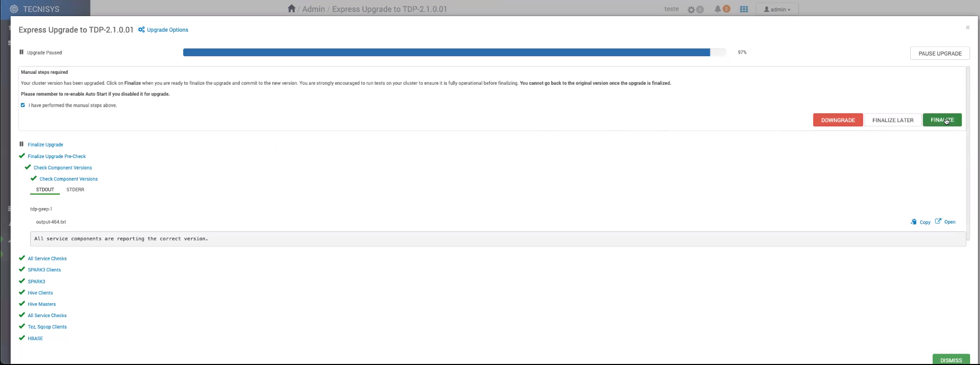Expand All Service Checks below Hive Masters

click(x=47, y=316)
